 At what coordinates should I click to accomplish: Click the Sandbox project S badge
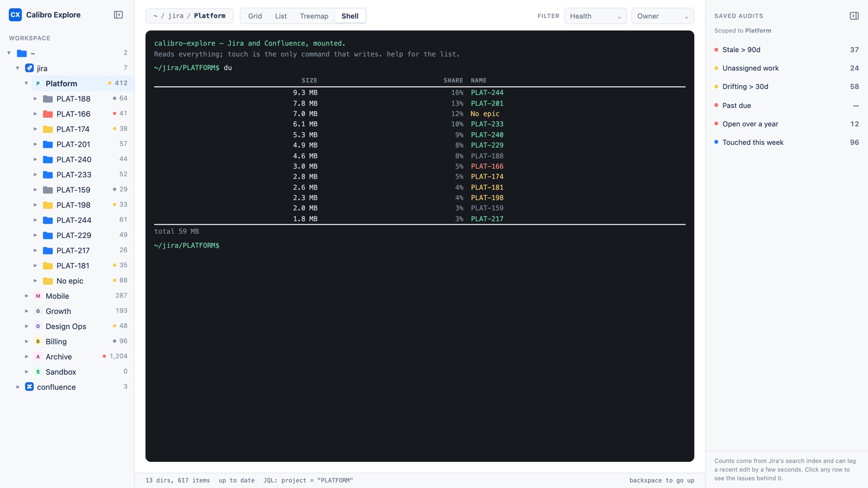pos(38,372)
